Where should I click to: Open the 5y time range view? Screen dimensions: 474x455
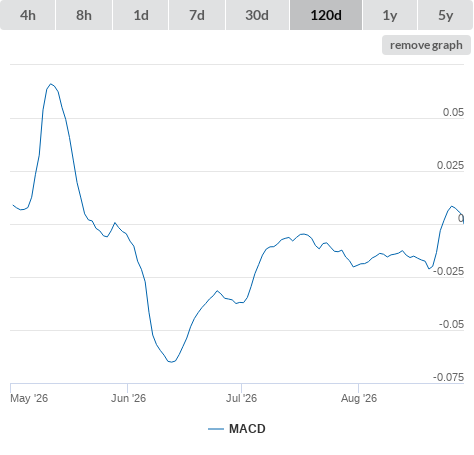pyautogui.click(x=445, y=15)
